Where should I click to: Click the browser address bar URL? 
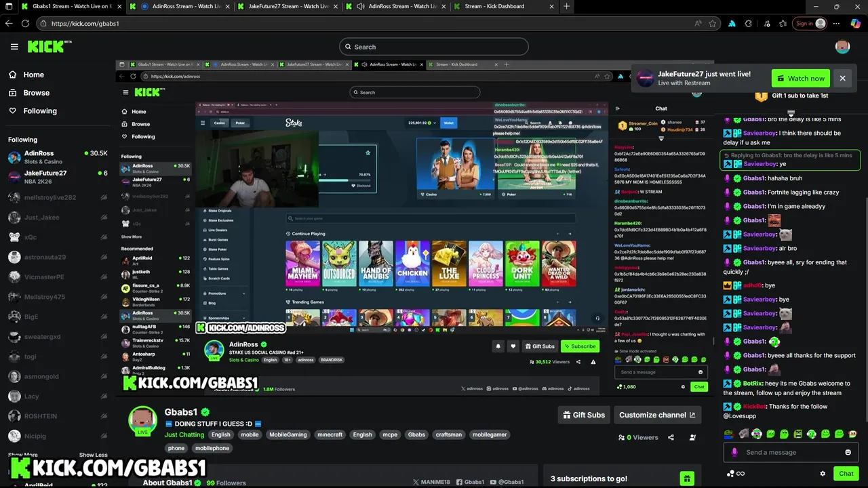[85, 23]
